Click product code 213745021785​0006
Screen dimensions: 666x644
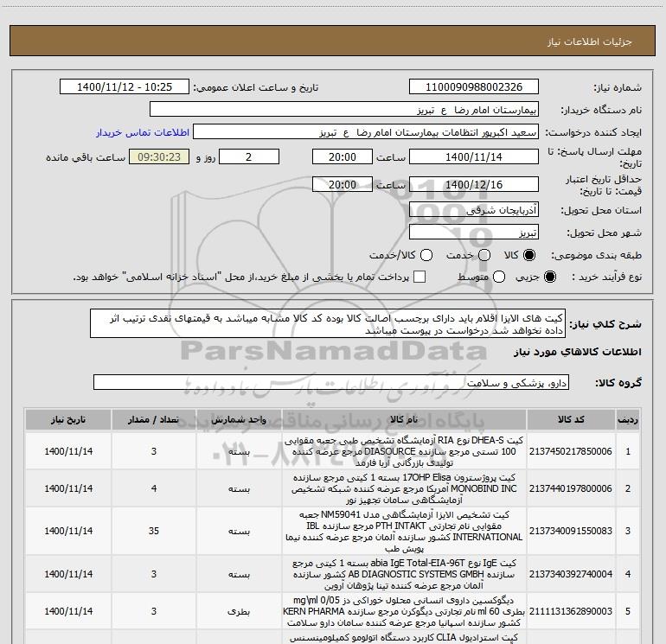571,451
